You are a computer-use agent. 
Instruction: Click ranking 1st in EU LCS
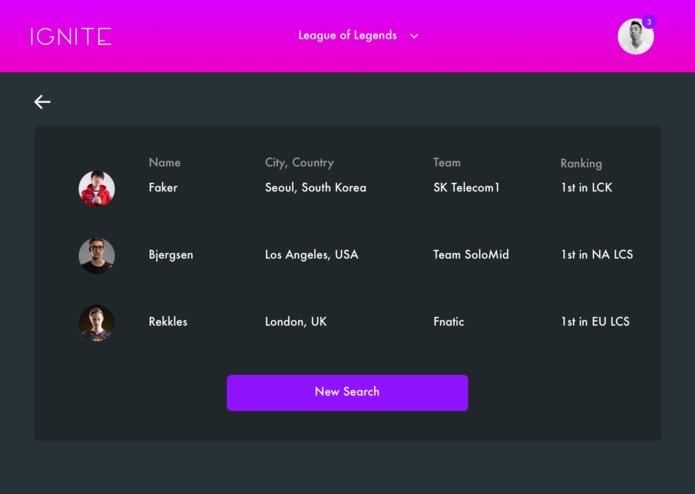[x=595, y=322]
